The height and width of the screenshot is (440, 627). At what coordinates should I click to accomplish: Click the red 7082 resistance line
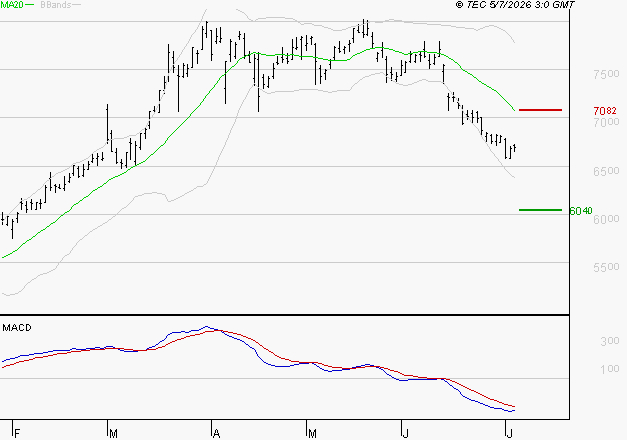pyautogui.click(x=540, y=110)
